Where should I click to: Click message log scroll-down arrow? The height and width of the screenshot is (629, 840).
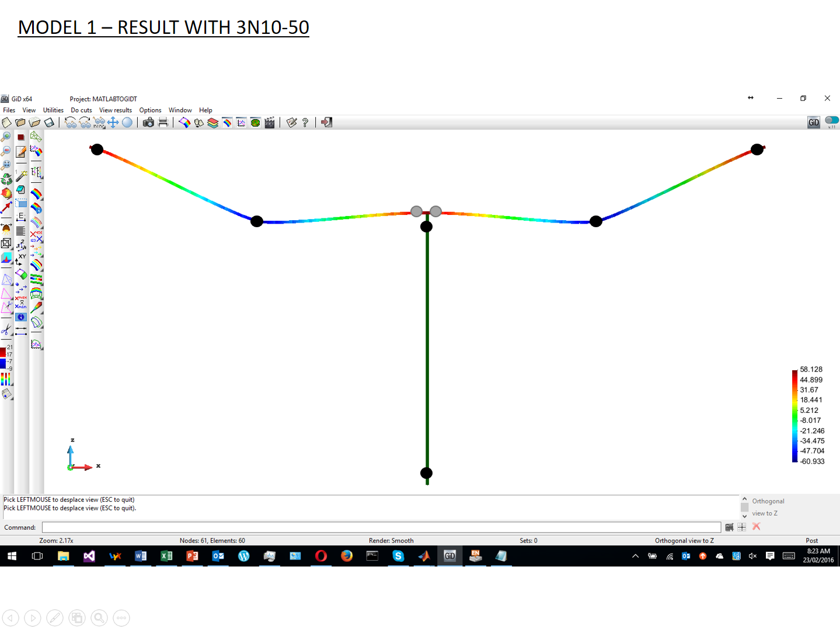tap(744, 516)
